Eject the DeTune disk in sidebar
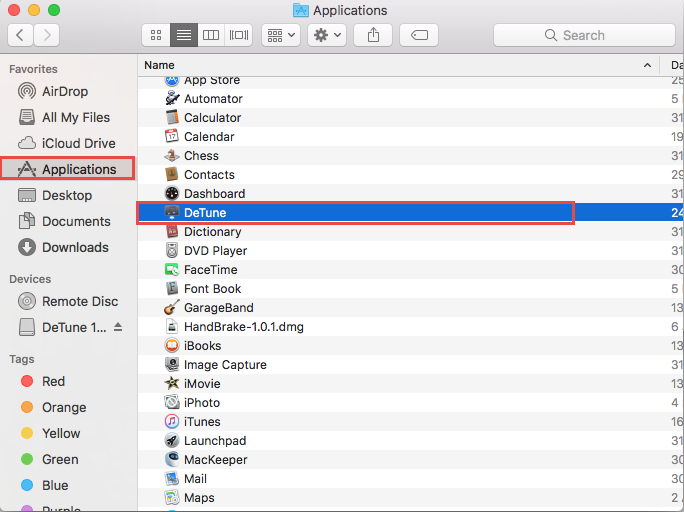The width and height of the screenshot is (684, 512). tap(119, 327)
